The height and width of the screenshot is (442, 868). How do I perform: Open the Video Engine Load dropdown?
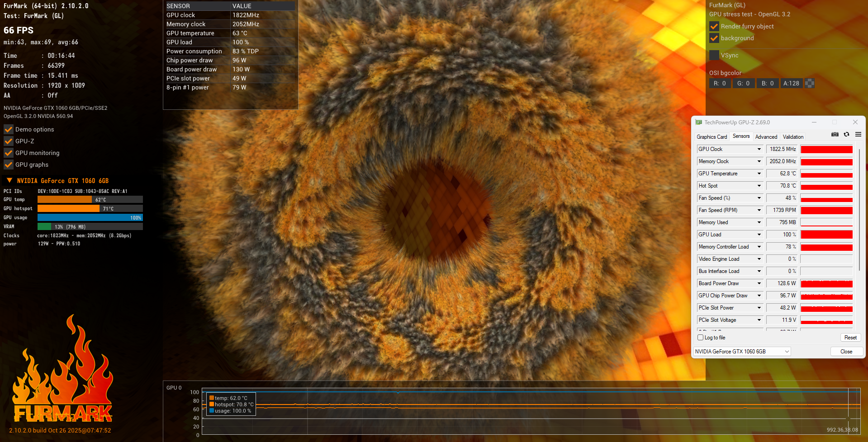759,259
